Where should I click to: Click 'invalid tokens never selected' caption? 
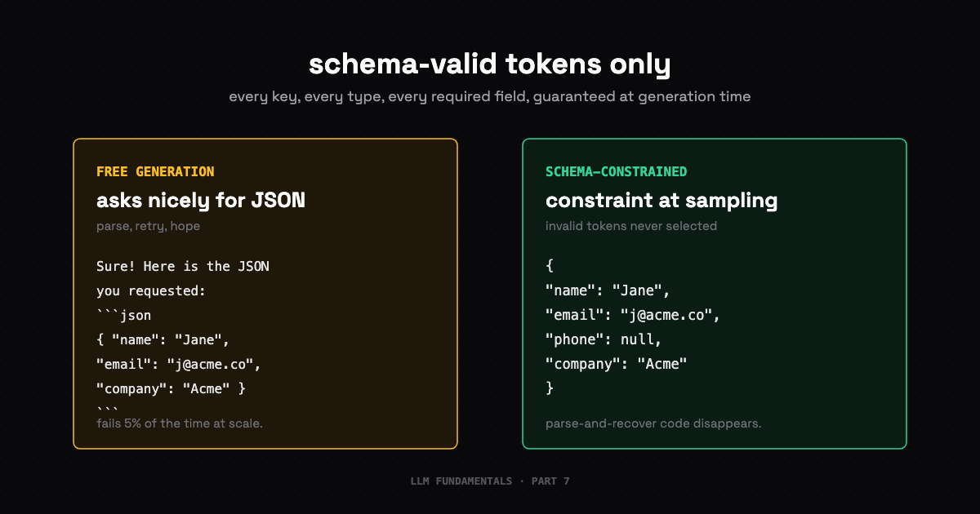pyautogui.click(x=631, y=226)
